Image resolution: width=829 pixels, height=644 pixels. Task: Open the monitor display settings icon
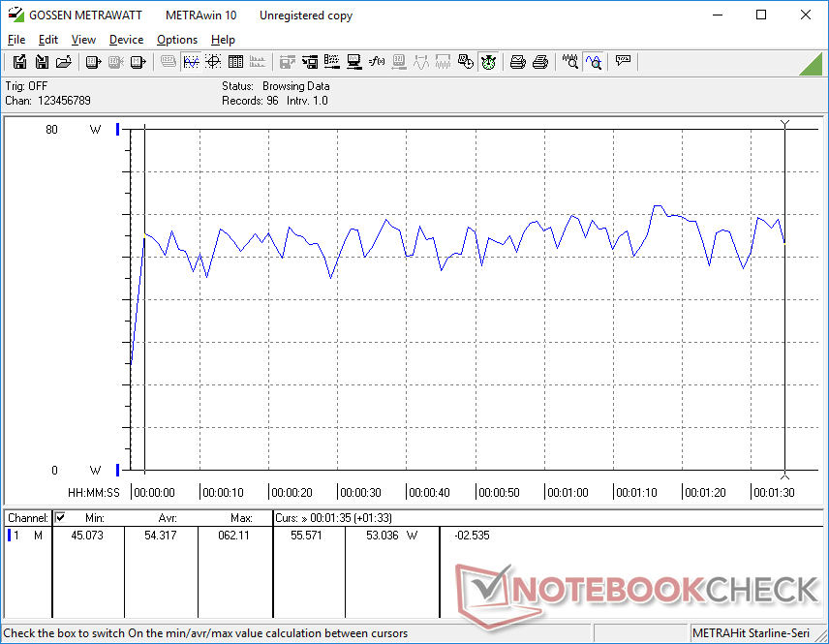354,62
